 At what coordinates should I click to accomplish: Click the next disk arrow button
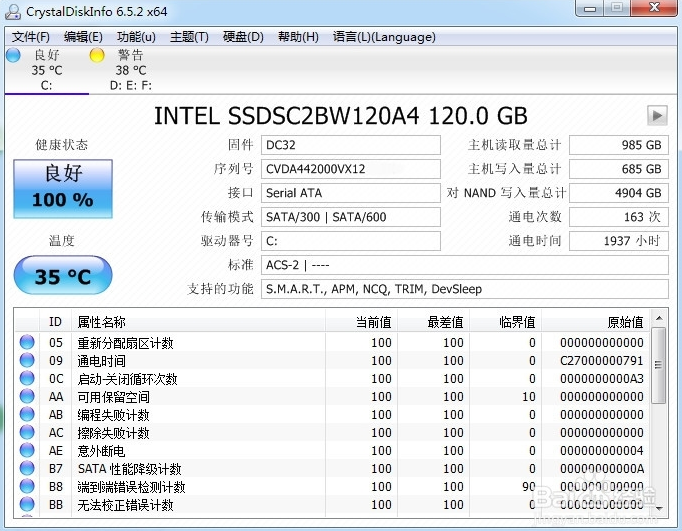657,116
